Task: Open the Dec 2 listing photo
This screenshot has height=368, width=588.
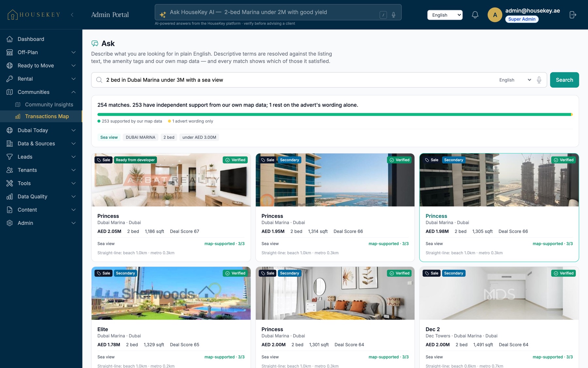Action: coord(499,293)
